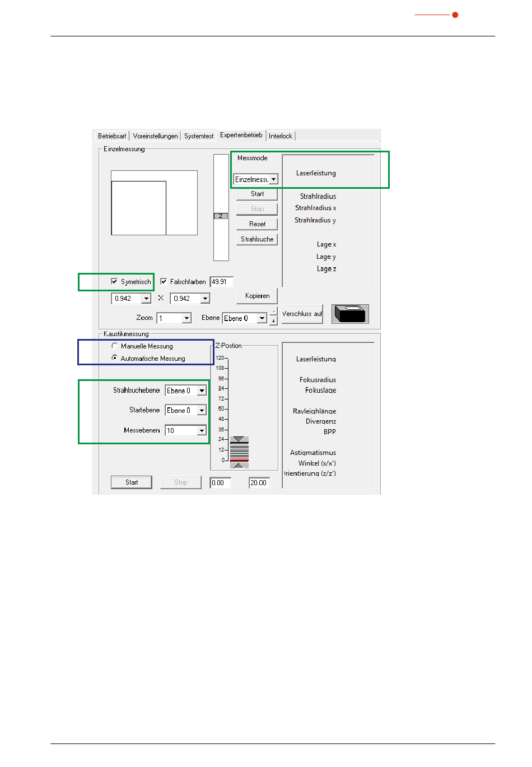The image size is (532, 767).
Task: Toggle the Falschfarben checkbox
Action: pos(164,282)
